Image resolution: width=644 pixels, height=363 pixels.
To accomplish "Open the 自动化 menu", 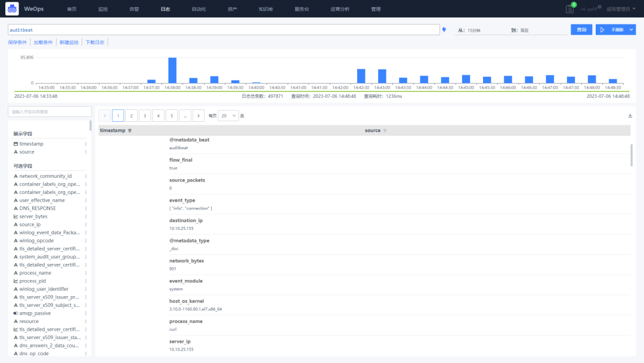I will pyautogui.click(x=199, y=9).
